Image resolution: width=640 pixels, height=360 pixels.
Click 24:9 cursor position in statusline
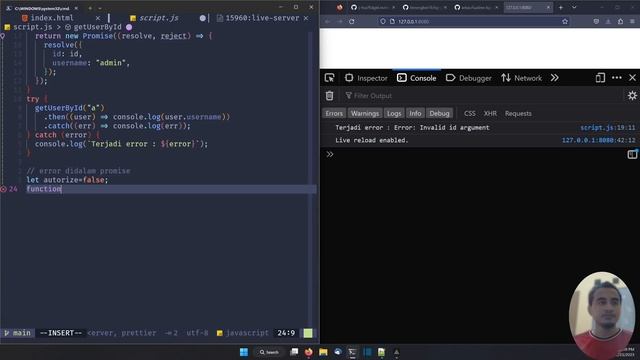[286, 333]
